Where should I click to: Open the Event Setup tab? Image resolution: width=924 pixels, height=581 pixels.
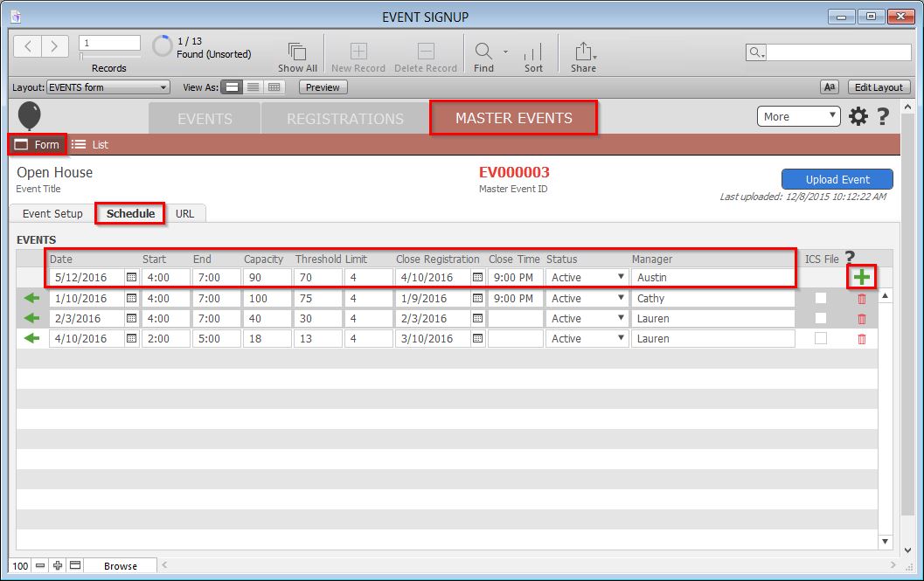pyautogui.click(x=52, y=214)
